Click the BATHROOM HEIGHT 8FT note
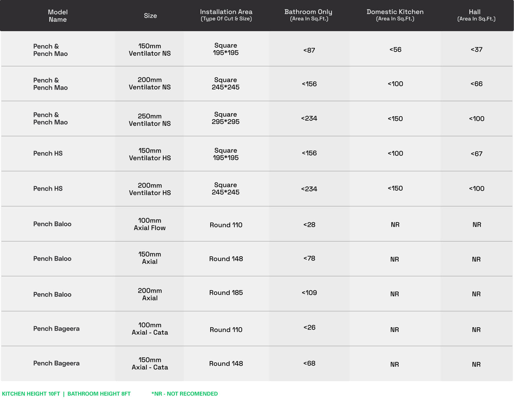This screenshot has height=420, width=514. tap(99, 394)
